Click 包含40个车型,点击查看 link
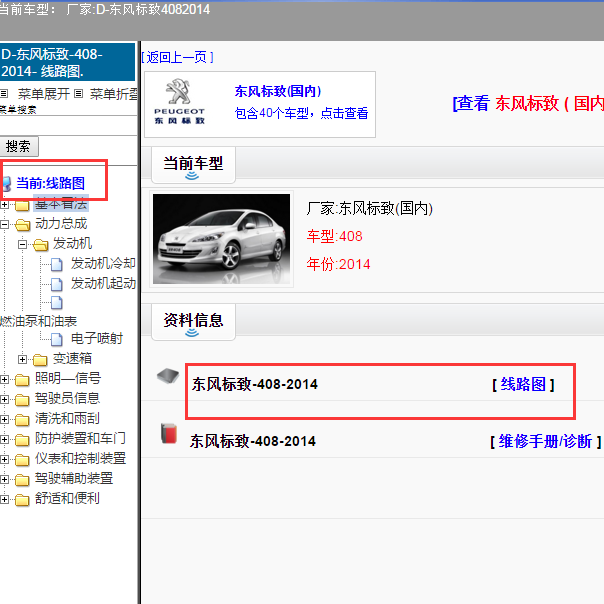The width and height of the screenshot is (604, 604). point(301,113)
